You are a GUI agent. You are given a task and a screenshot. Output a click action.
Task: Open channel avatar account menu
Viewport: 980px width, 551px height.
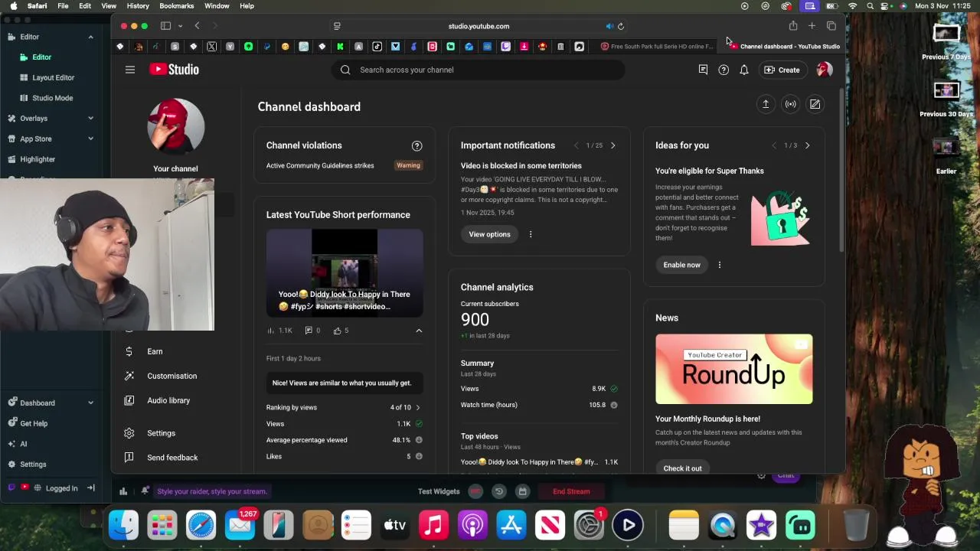[824, 70]
